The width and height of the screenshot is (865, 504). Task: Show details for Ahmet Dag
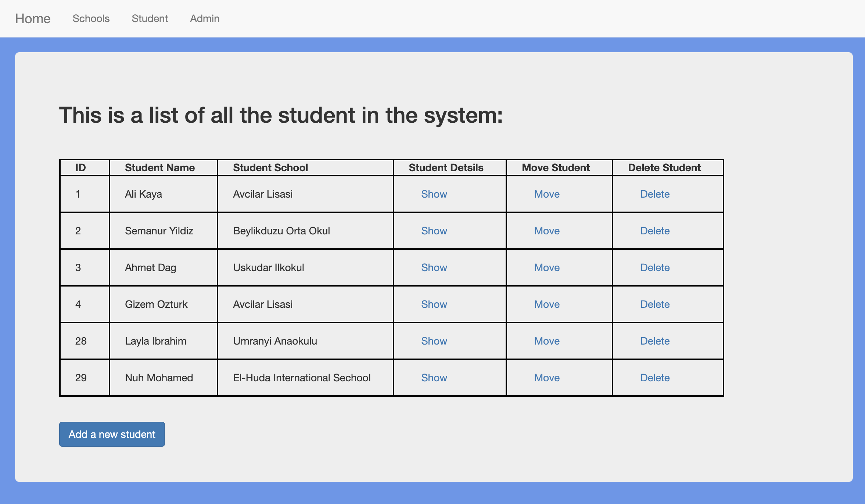click(434, 267)
